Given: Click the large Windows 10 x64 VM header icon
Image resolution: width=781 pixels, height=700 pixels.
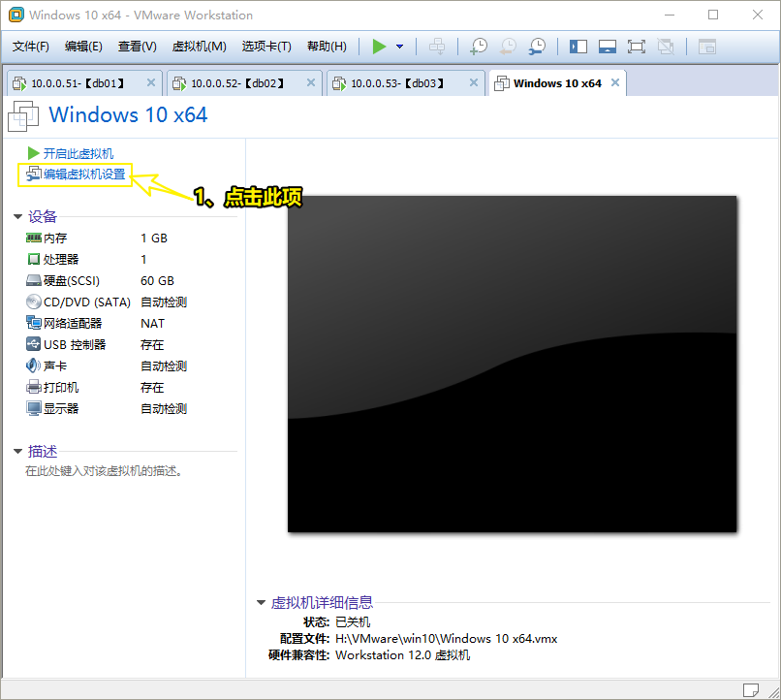Looking at the screenshot, I should click(x=23, y=116).
